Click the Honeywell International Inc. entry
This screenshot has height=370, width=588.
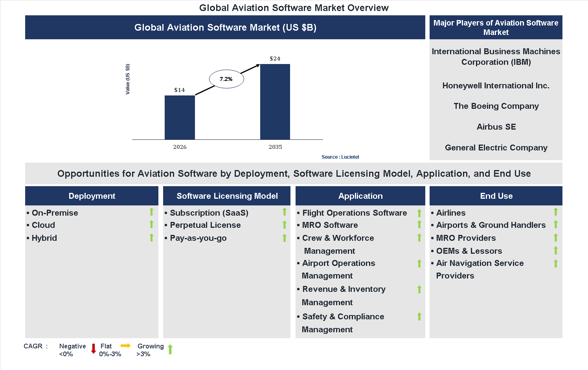tap(496, 85)
